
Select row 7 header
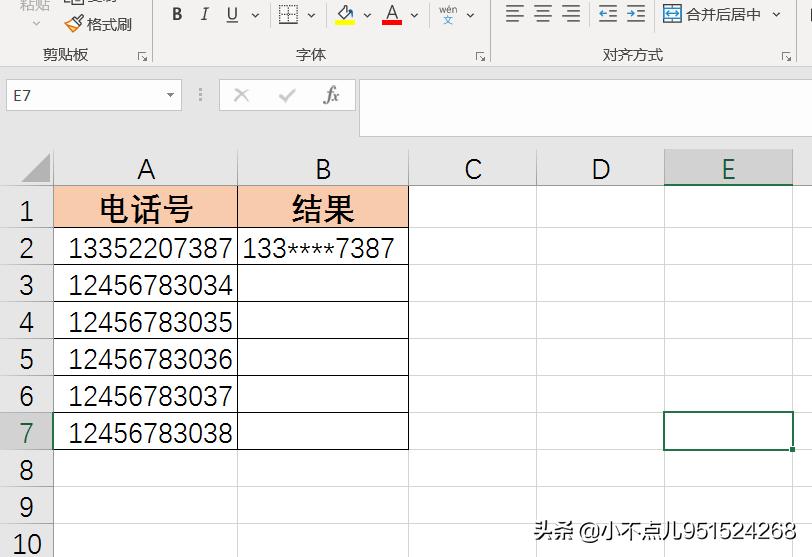click(x=26, y=432)
